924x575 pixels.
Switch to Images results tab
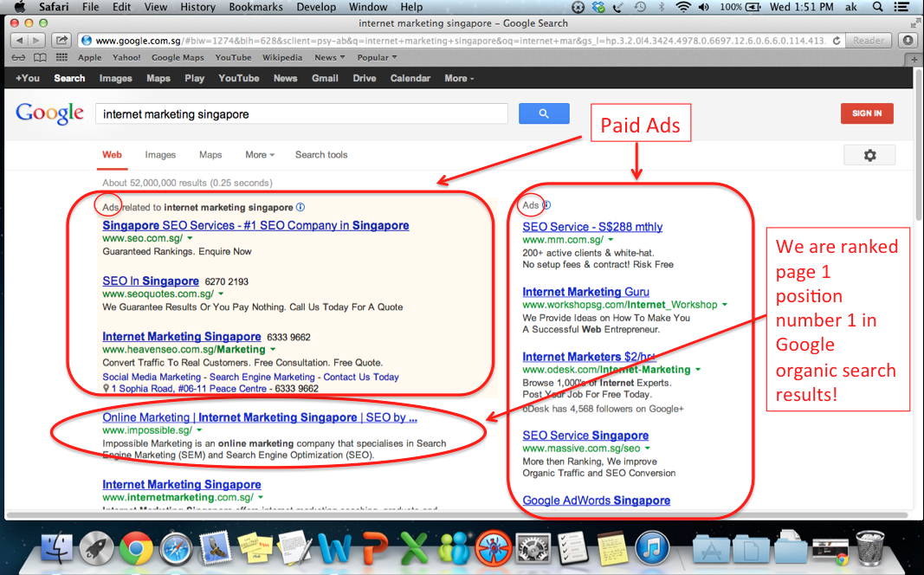[x=160, y=155]
